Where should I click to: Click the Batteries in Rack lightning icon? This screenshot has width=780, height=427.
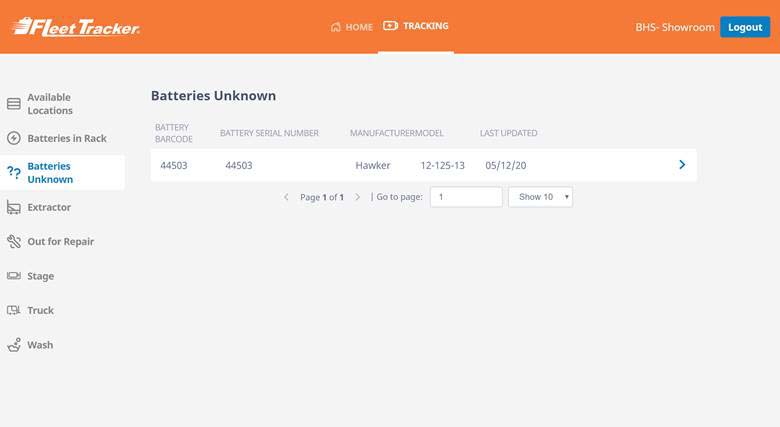(x=14, y=138)
